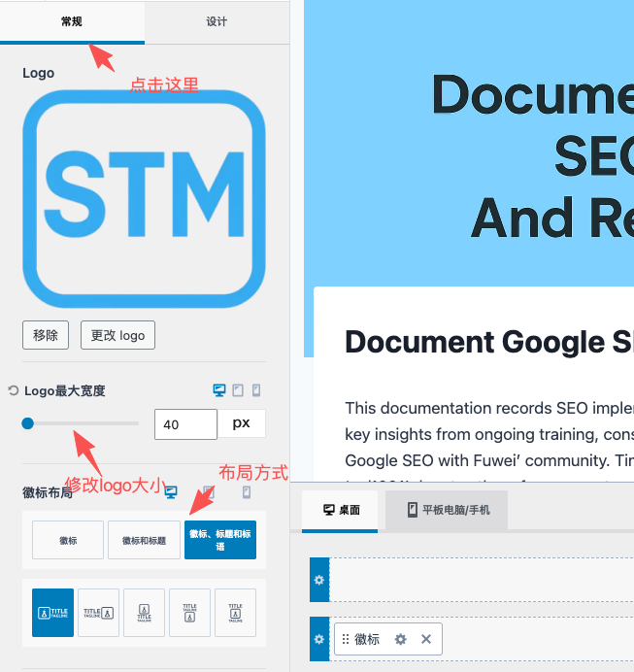Click the Logo最大宽度 slider handle
634x672 pixels.
pos(28,423)
